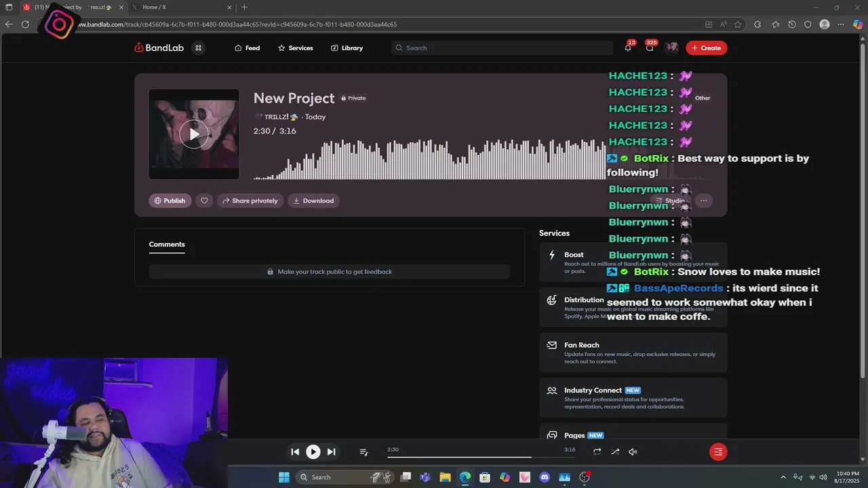Open Microsoft Teams from taskbar
The image size is (868, 488).
point(425,477)
